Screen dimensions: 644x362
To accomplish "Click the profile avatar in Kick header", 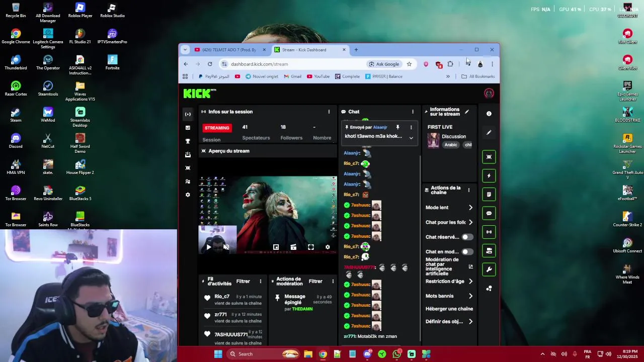I will (489, 94).
